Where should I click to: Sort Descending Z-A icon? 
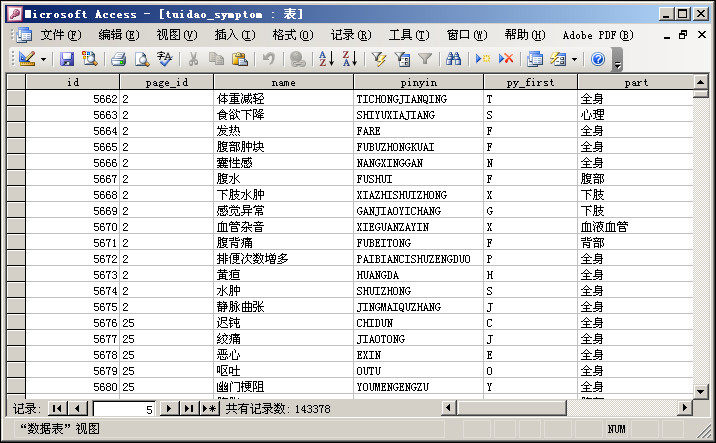coord(350,58)
